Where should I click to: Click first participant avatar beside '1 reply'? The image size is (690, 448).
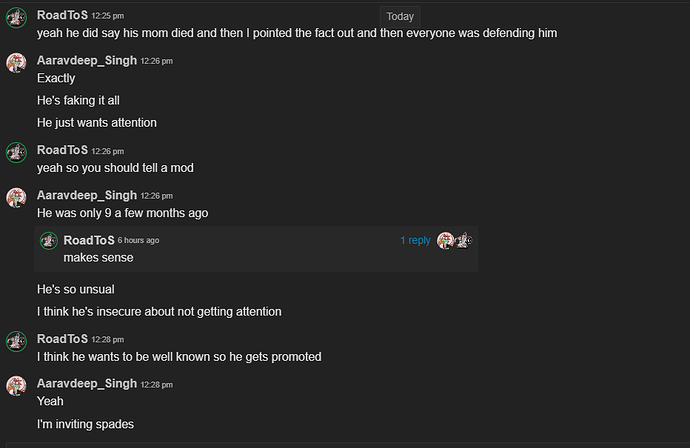[x=445, y=241]
